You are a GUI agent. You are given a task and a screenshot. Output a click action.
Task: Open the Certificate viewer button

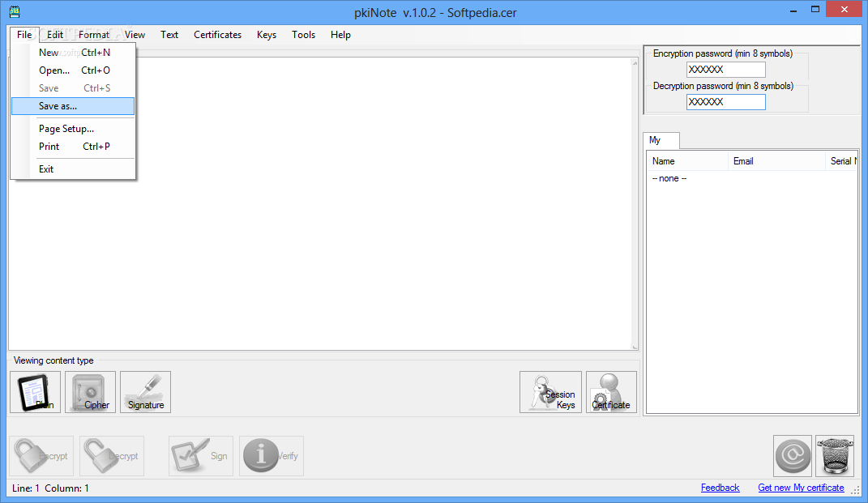pyautogui.click(x=611, y=392)
